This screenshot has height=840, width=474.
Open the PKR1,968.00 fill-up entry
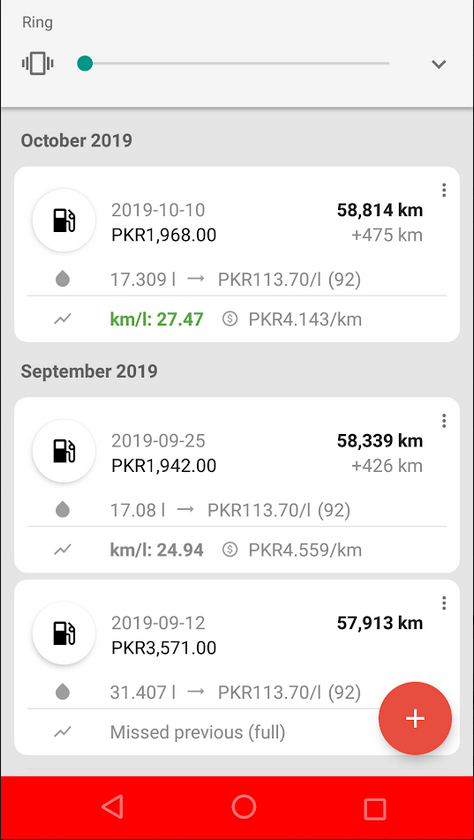tap(237, 254)
